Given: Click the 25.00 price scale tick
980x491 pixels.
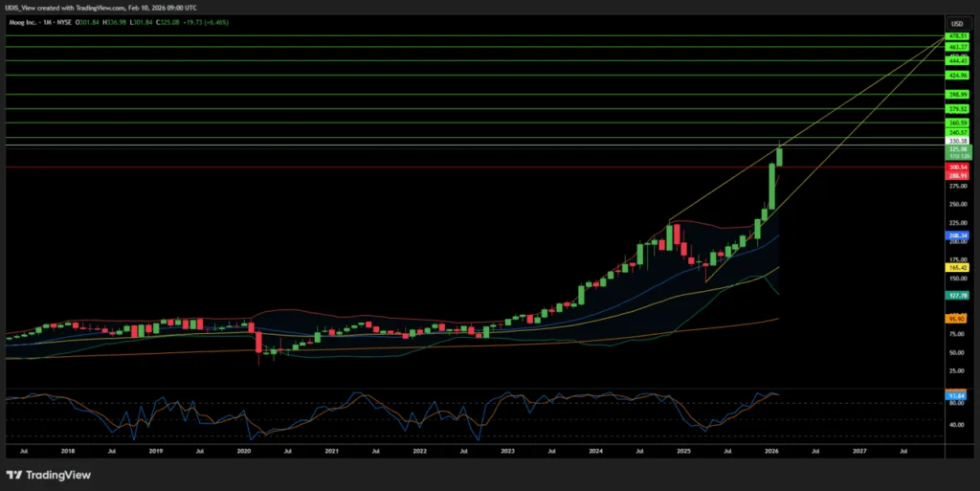Looking at the screenshot, I should tap(957, 371).
